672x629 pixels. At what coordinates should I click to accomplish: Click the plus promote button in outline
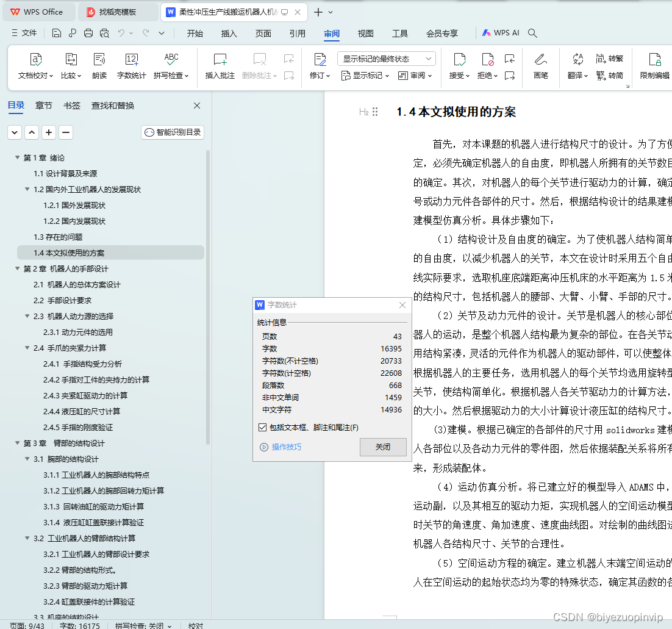coord(49,132)
